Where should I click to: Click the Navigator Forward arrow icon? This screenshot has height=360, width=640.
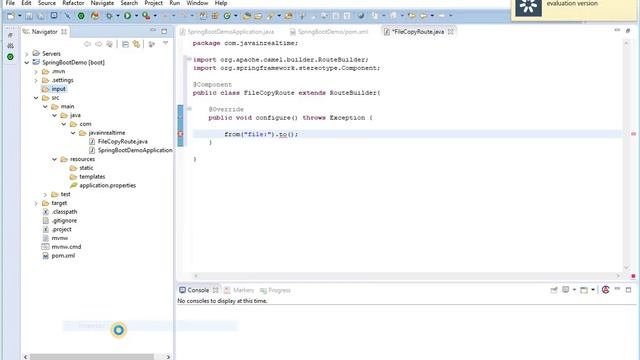98,44
